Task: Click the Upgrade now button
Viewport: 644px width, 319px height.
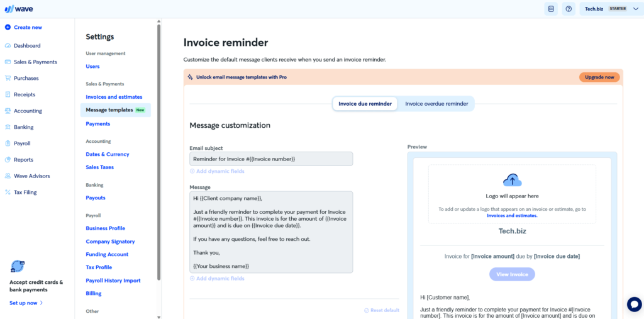Action: pos(599,77)
